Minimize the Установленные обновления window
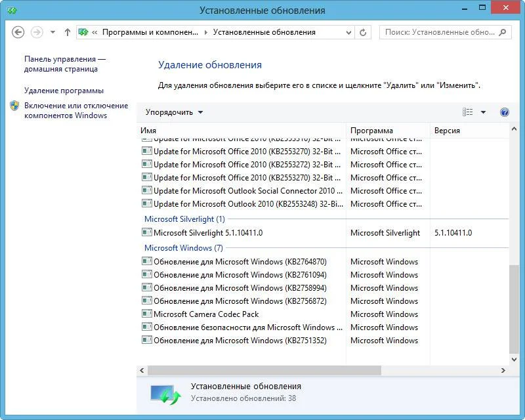The image size is (525, 420). tap(465, 9)
